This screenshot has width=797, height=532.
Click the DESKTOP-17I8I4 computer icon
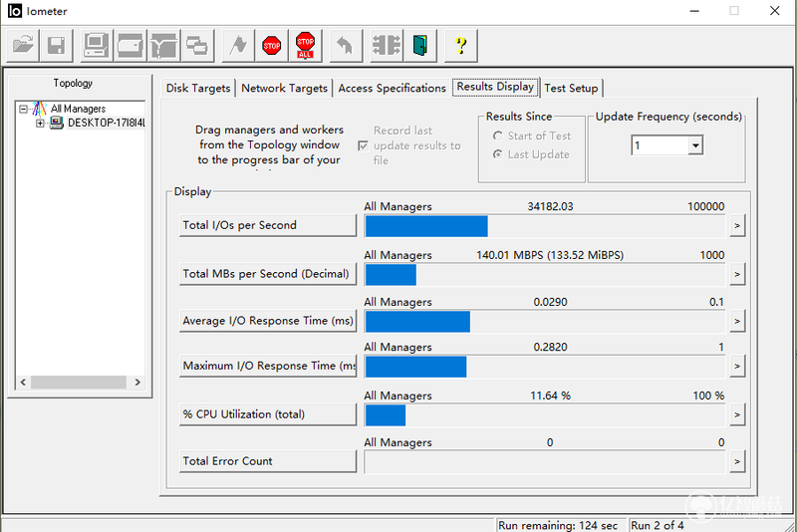point(57,123)
